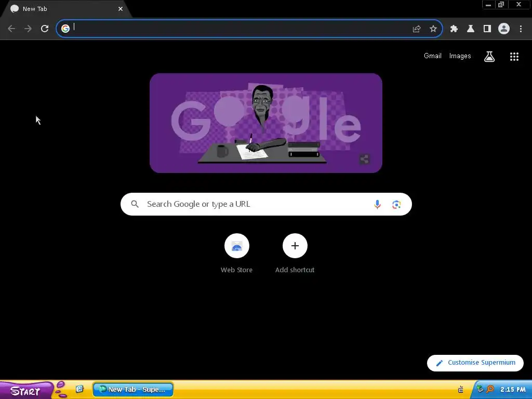
Task: Open the Gmail link
Action: point(433,56)
